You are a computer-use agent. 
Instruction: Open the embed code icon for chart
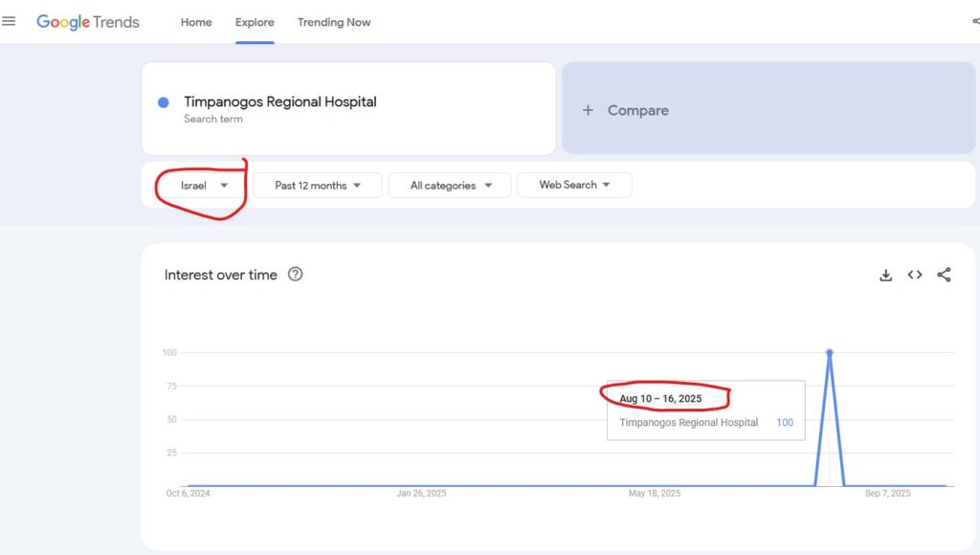915,276
